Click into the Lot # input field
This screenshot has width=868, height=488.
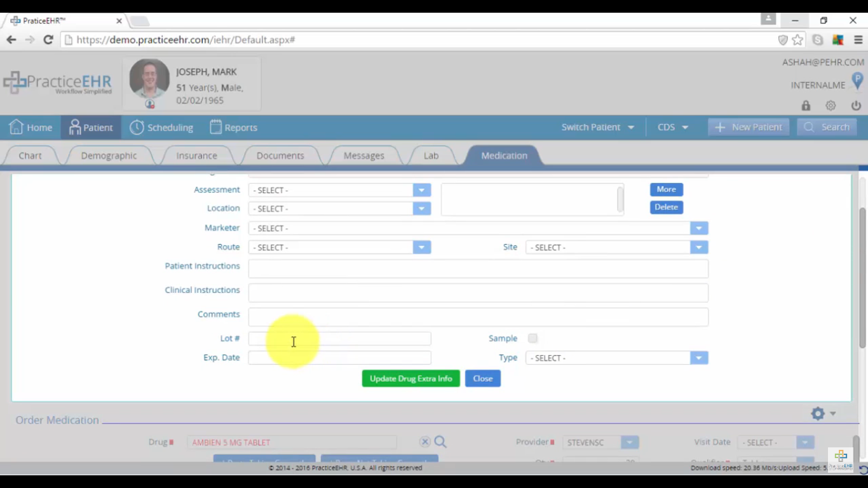click(339, 339)
